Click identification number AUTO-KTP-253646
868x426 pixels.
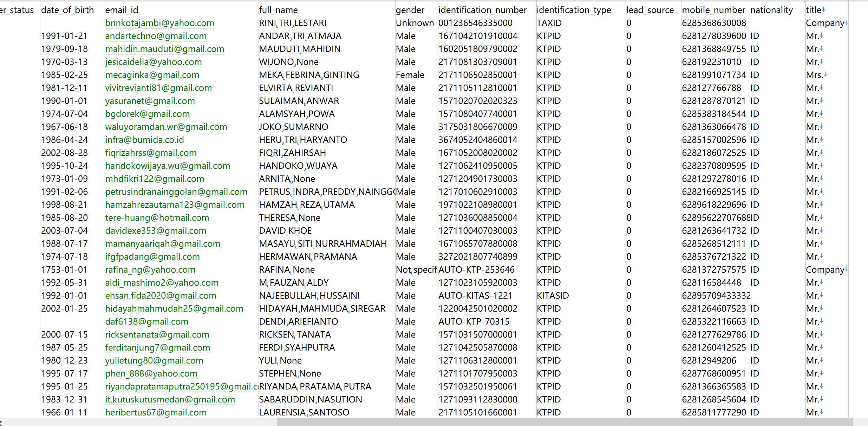[476, 270]
